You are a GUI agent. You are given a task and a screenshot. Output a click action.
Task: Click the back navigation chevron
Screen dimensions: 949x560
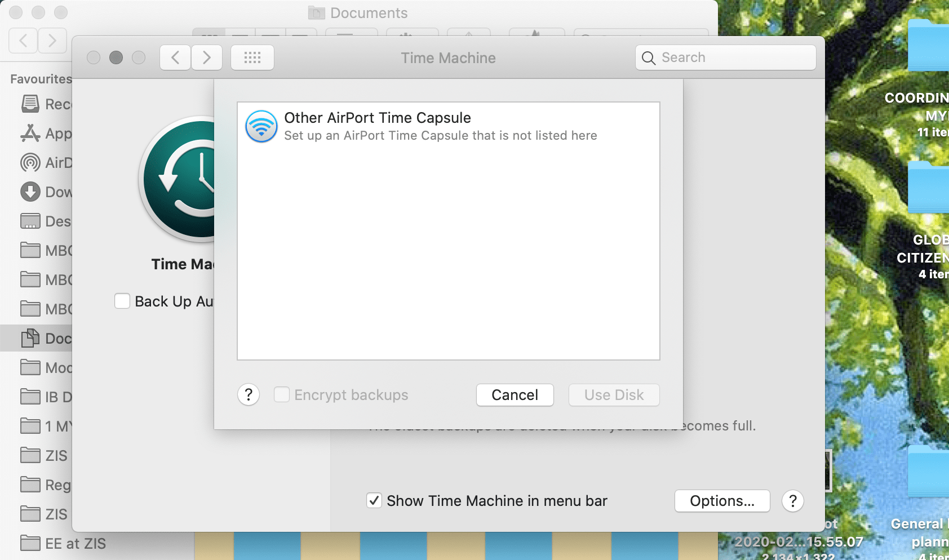[175, 57]
